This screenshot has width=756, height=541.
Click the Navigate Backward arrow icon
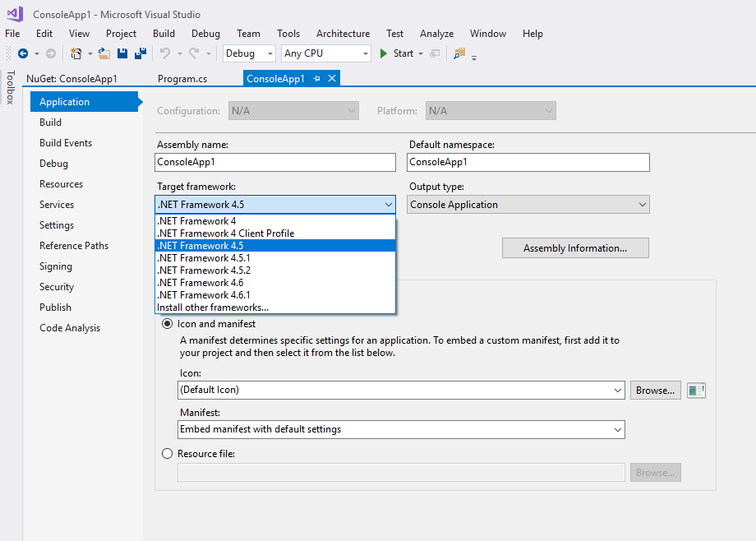(23, 53)
